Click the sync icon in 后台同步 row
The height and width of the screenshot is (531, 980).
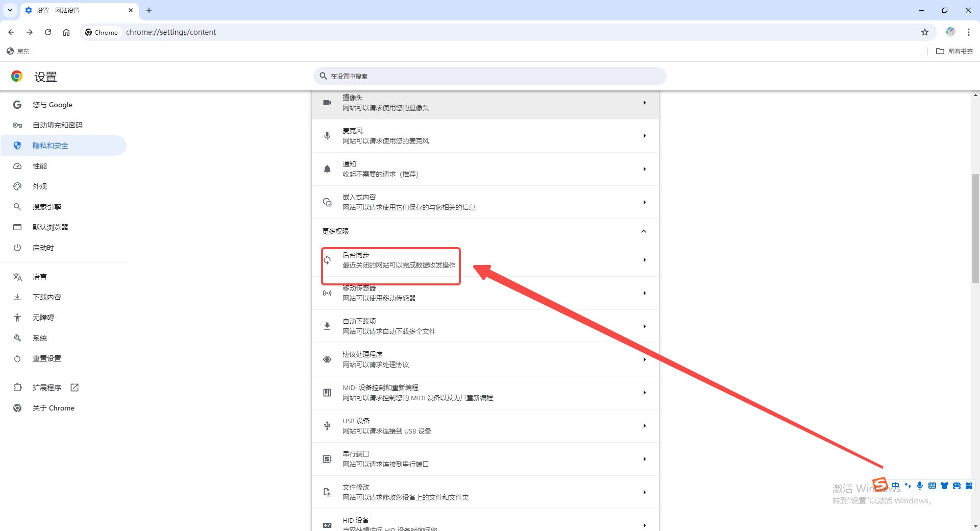(327, 260)
